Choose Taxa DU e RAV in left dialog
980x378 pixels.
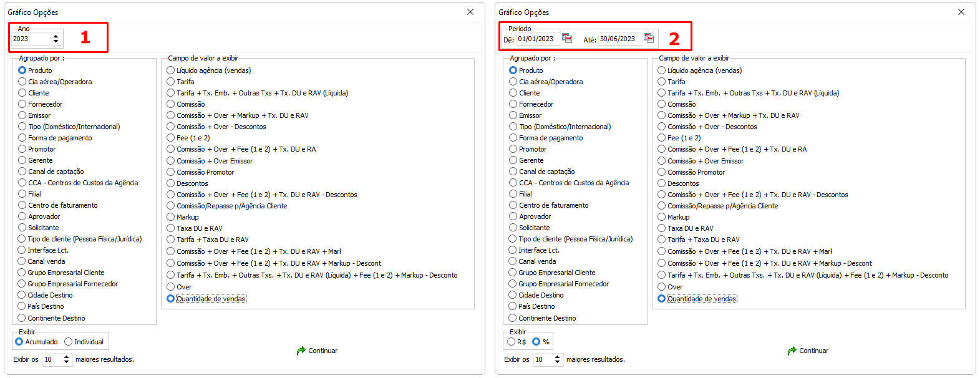pyautogui.click(x=195, y=228)
